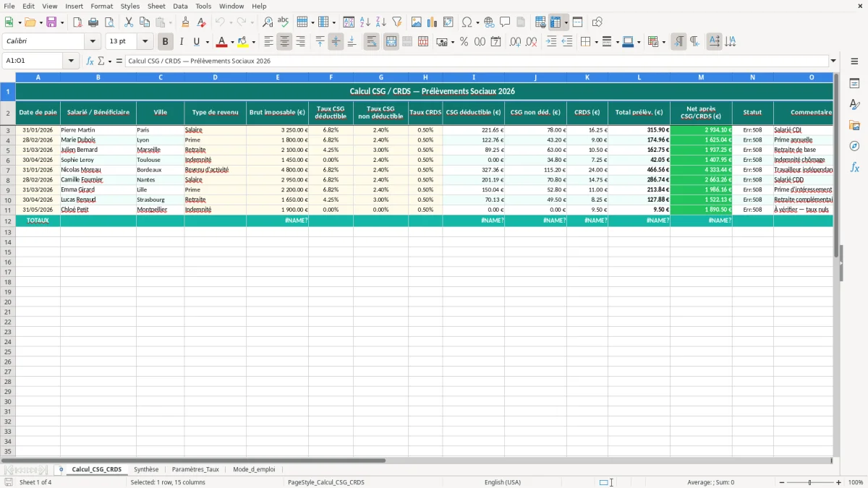The image size is (868, 488).
Task: Click the Cut scissors icon
Action: pyautogui.click(x=129, y=22)
